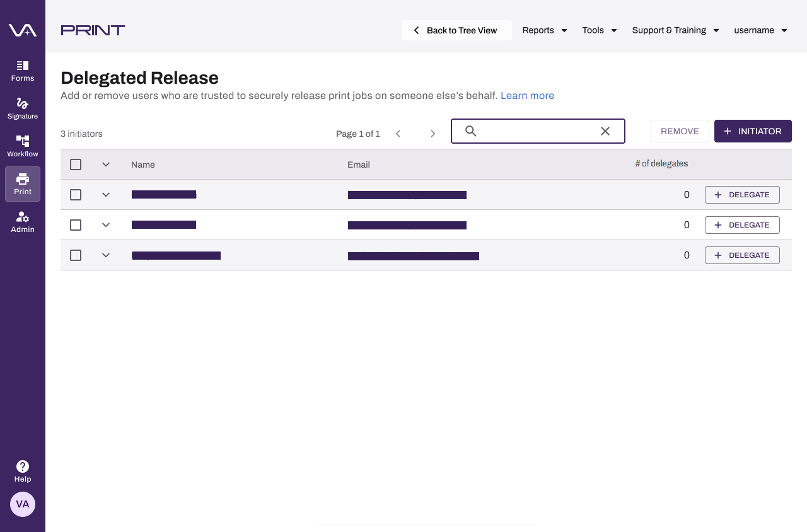The height and width of the screenshot is (532, 807).
Task: Click the 'Page 1 of 1' indicator
Action: [x=358, y=134]
